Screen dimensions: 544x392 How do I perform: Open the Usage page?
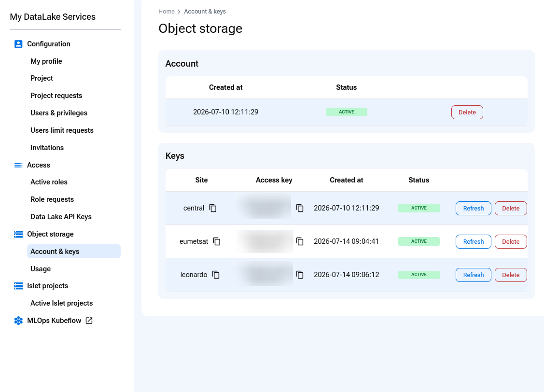tap(41, 269)
